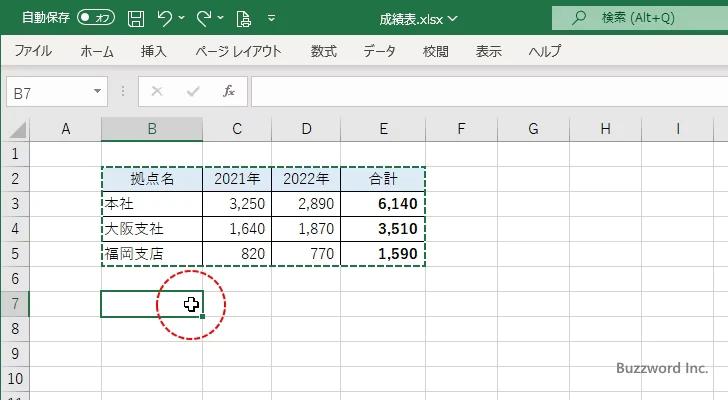Click the cell containing 6,140
The width and height of the screenshot is (728, 400).
(x=383, y=204)
